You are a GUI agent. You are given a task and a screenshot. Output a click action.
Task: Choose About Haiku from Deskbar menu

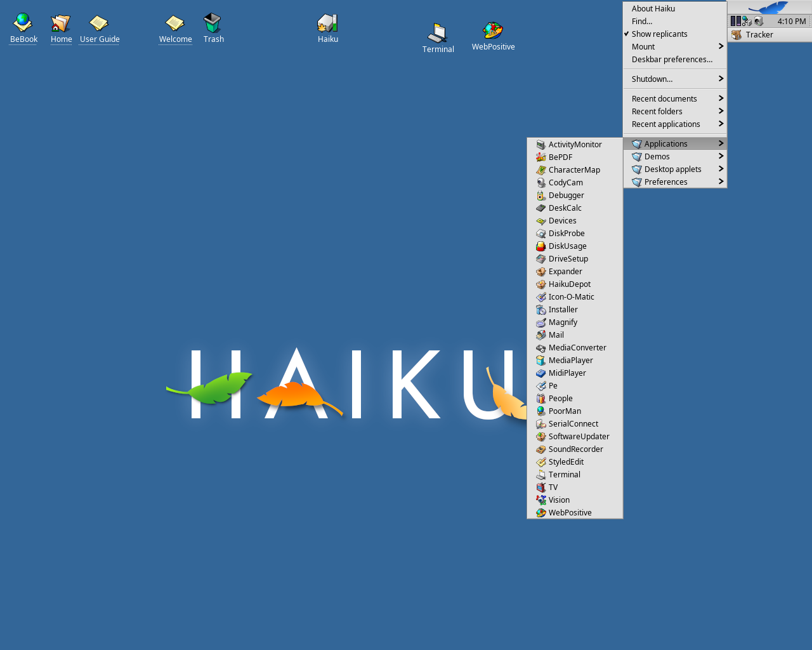tap(674, 9)
